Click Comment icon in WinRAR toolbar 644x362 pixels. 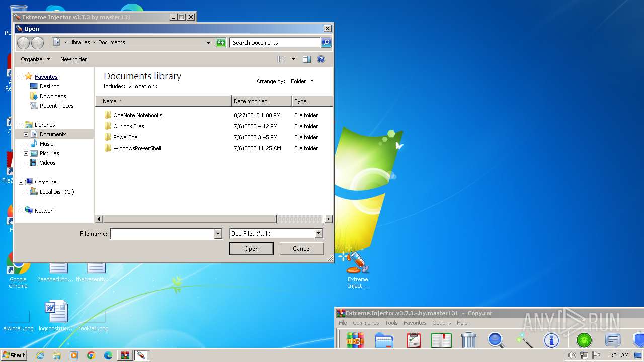pos(612,340)
